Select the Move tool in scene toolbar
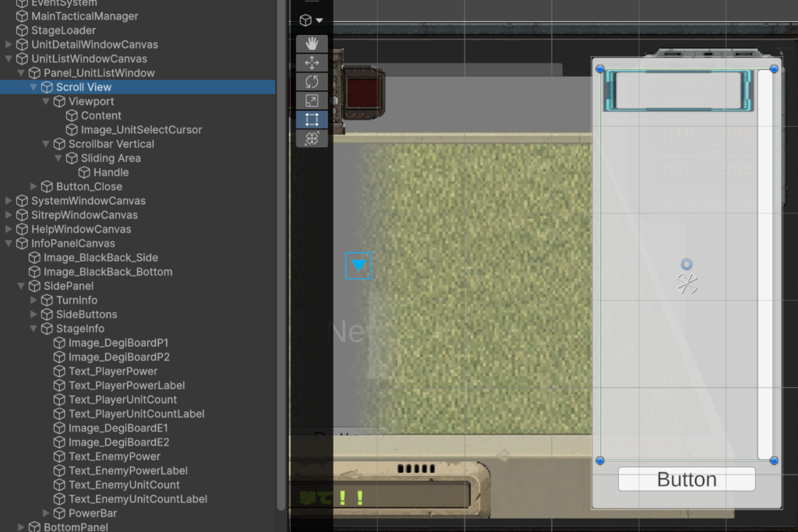The width and height of the screenshot is (798, 532). (312, 63)
